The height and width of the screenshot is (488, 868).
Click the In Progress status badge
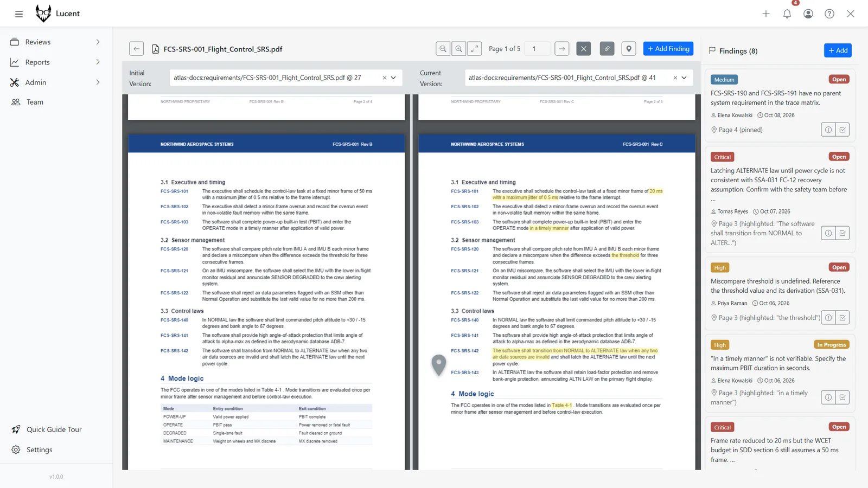coord(832,345)
